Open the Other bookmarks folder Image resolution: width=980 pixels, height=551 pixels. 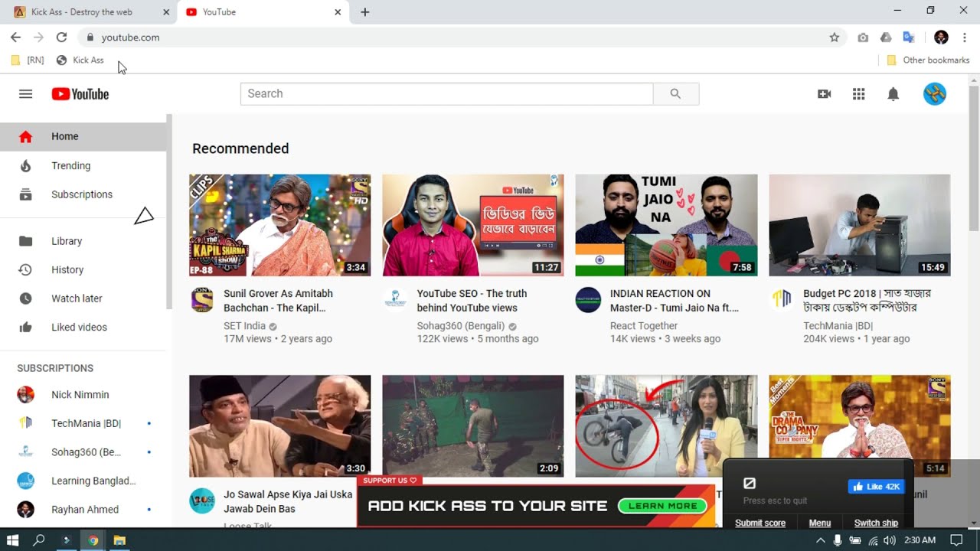(928, 60)
